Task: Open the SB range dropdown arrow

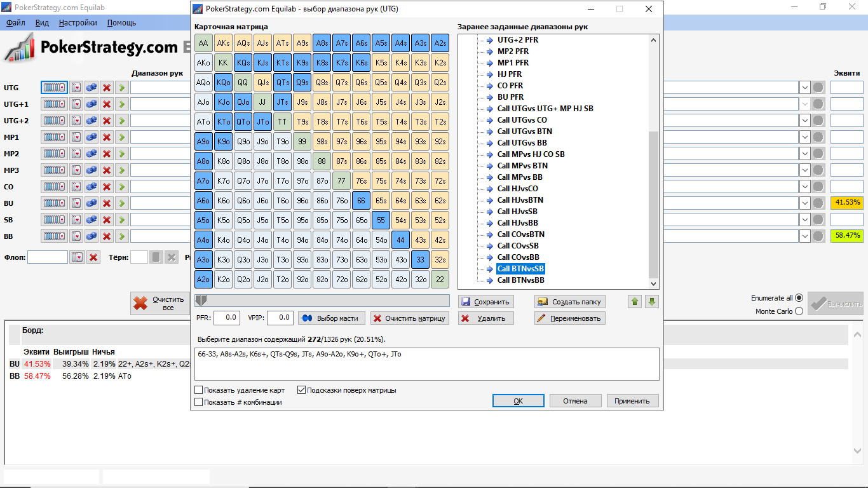Action: [x=804, y=219]
